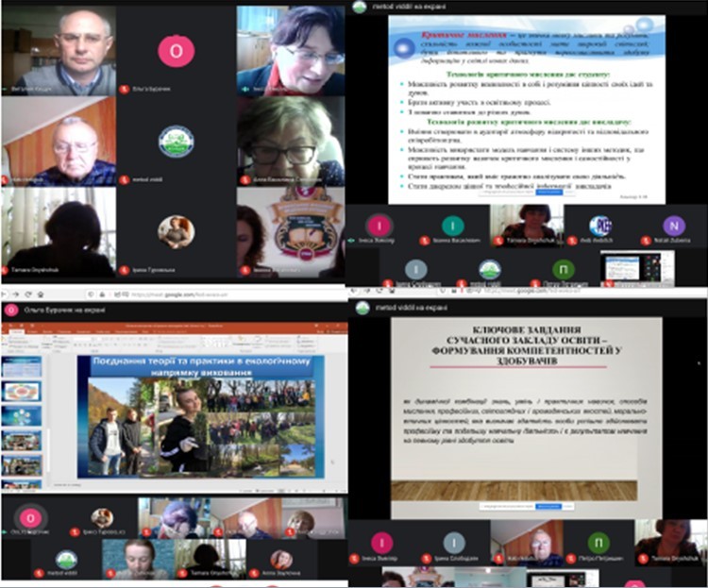
Task: Open shared screen preview thumbnail in top-right strip
Action: [637, 268]
